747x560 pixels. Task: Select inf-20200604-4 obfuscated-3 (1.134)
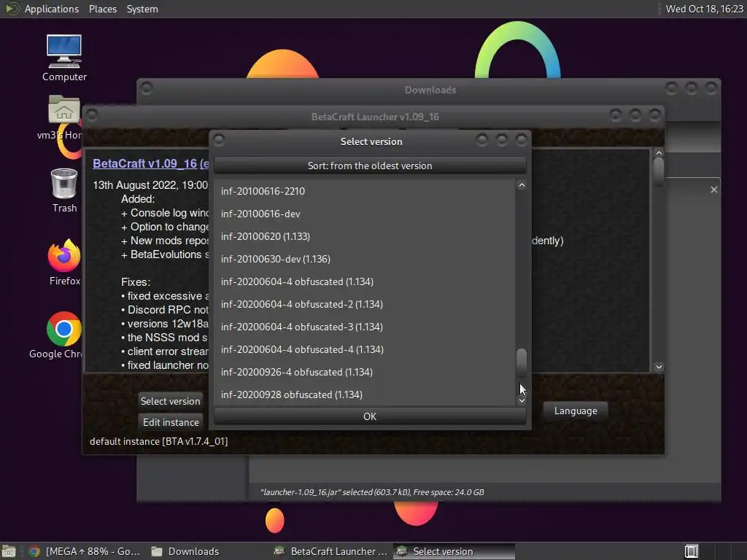[365, 327]
